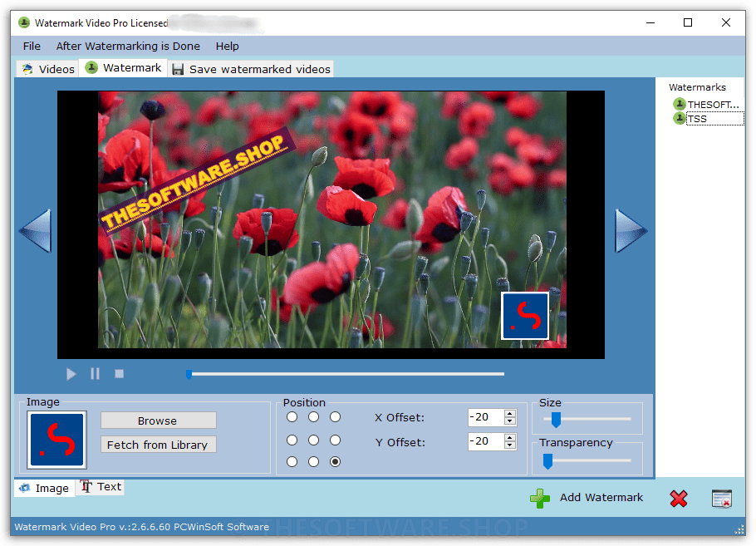This screenshot has width=756, height=546.
Task: Close the Watermark Video Pro window
Action: [x=726, y=22]
